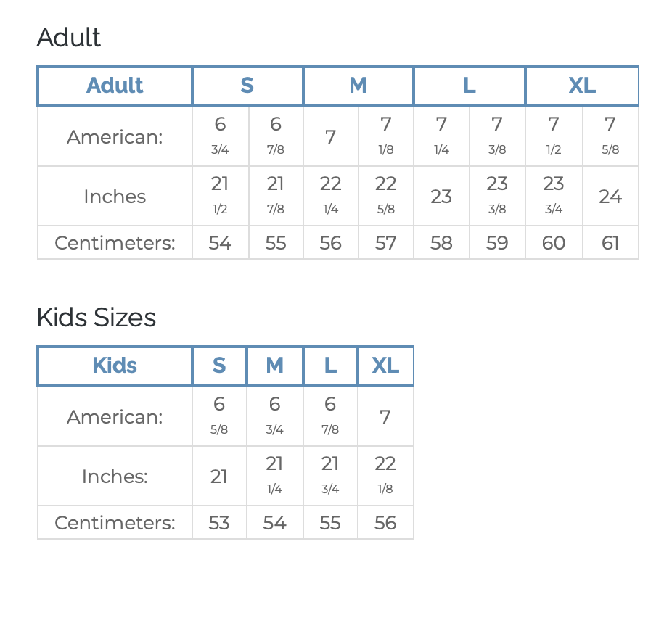Click the 22 1/8 inches cell in Kids table
The width and height of the screenshot is (672, 639).
(385, 476)
